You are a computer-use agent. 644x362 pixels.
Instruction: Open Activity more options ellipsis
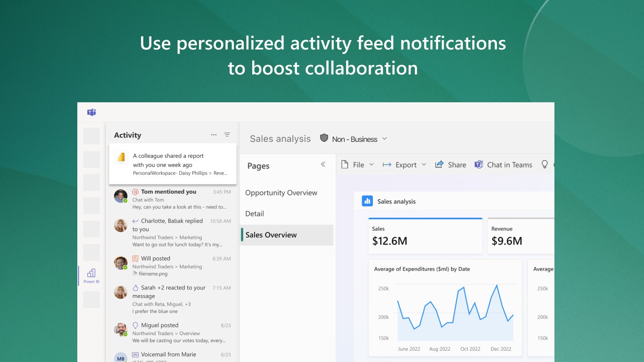(214, 135)
